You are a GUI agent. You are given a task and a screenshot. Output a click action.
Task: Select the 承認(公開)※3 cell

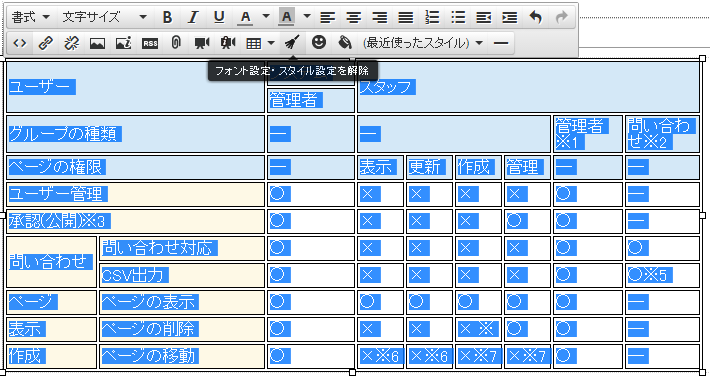coord(135,221)
